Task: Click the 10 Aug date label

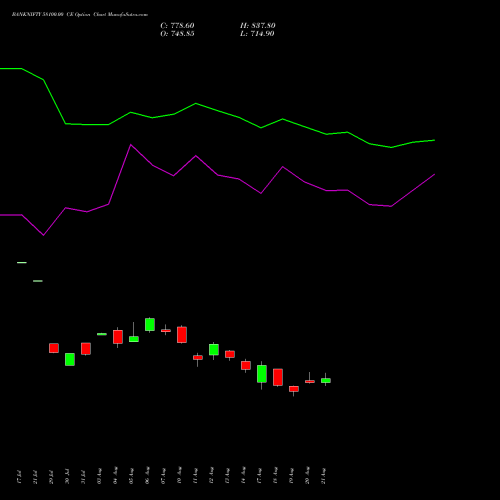Action: pos(179,476)
